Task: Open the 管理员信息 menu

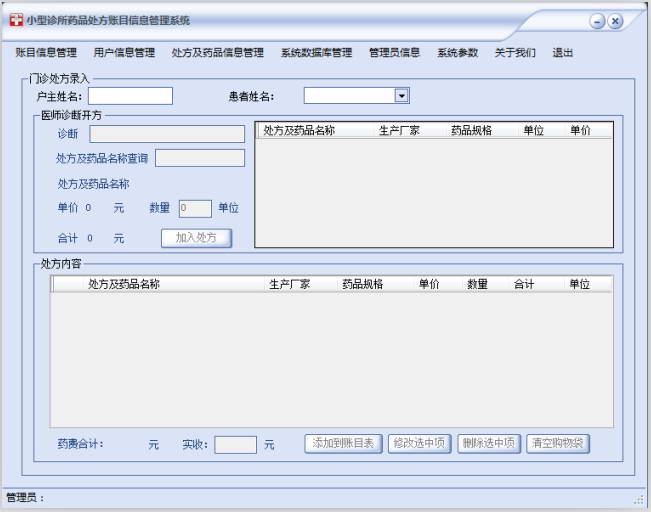Action: tap(394, 53)
